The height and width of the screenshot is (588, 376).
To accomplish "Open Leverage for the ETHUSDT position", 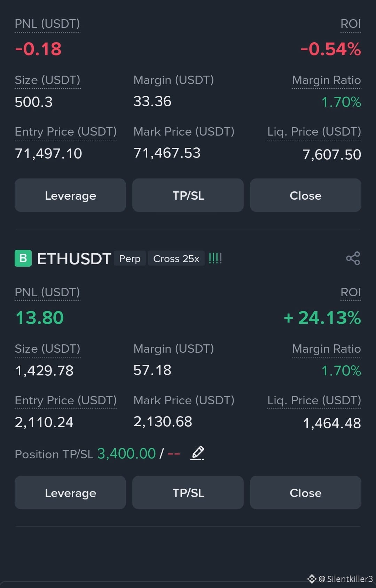I will [70, 492].
